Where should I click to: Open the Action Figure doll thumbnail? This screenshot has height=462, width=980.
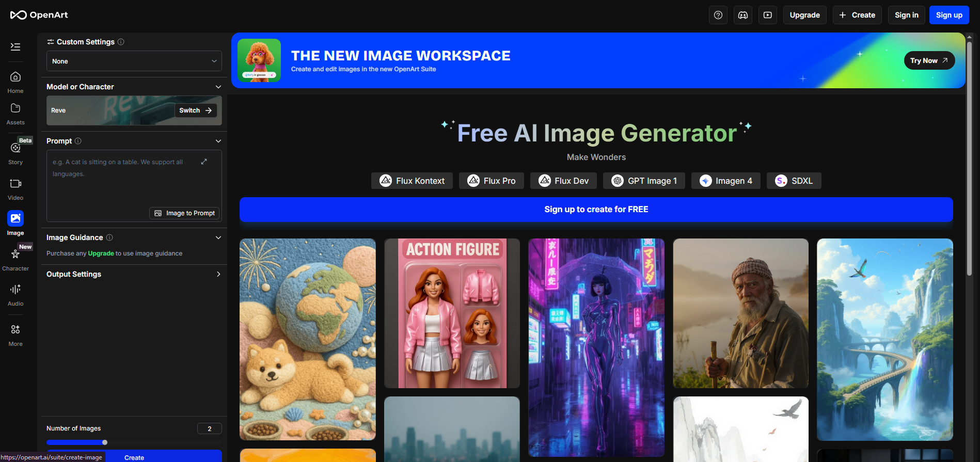coord(452,313)
